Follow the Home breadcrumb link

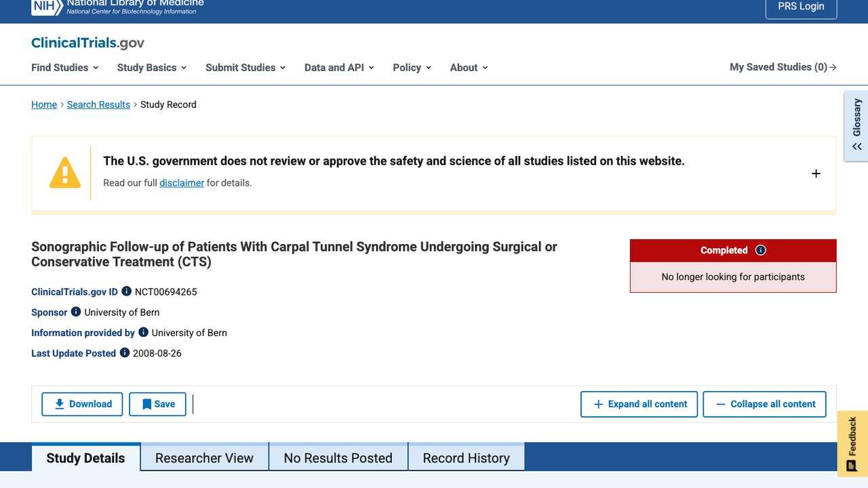44,104
